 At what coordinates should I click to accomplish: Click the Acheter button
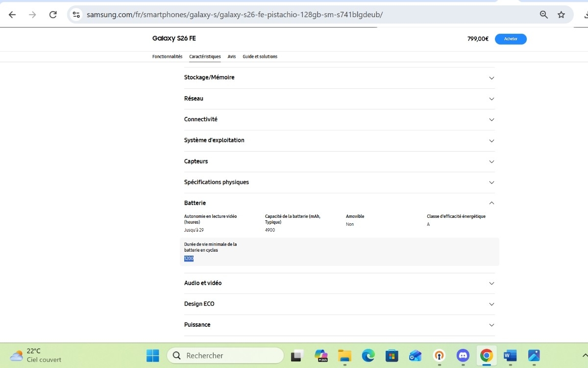coord(511,39)
